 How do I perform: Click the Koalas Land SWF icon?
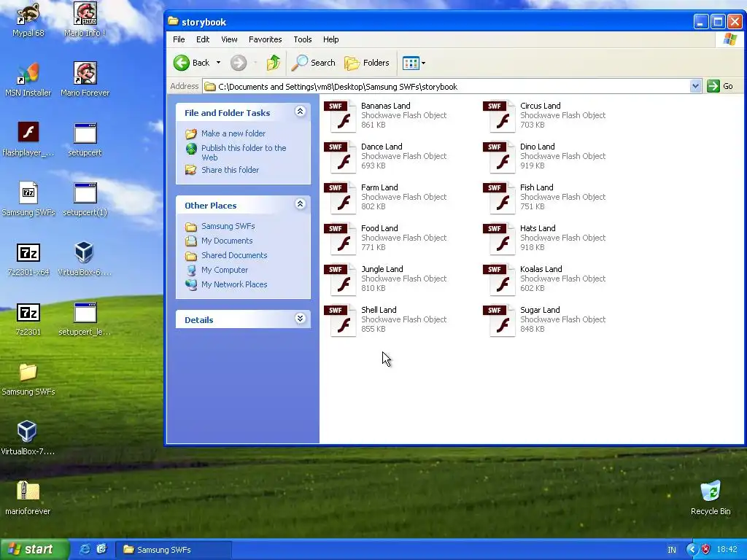(x=500, y=279)
